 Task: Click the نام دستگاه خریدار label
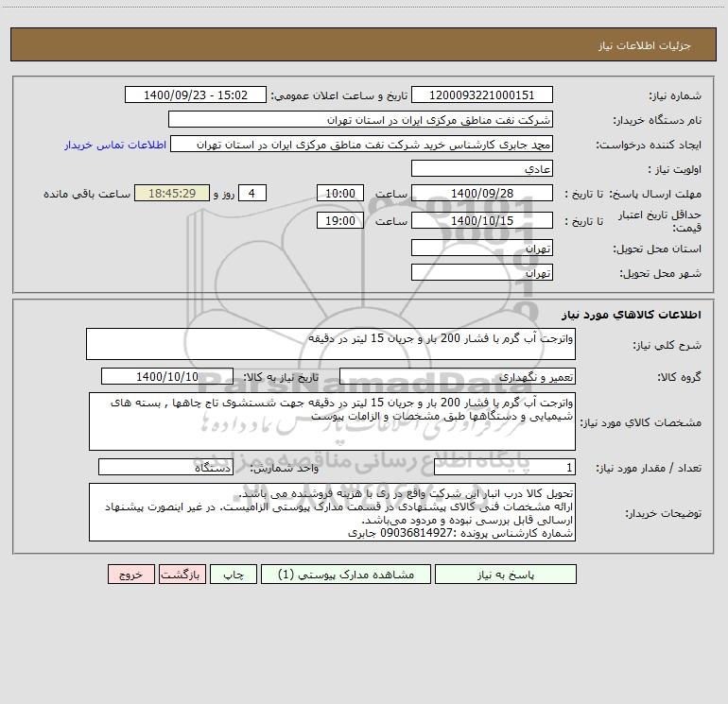coord(657,120)
